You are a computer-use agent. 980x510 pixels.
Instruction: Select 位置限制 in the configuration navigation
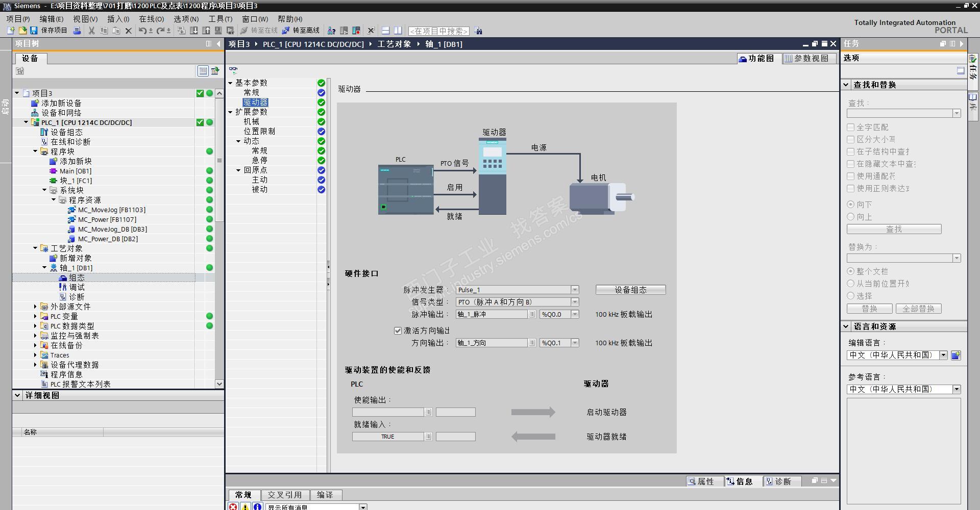(x=259, y=131)
